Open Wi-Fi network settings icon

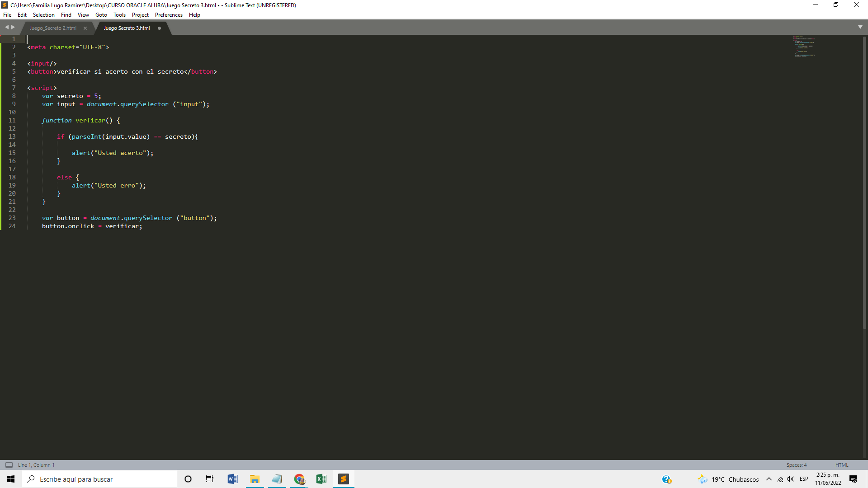(x=780, y=479)
